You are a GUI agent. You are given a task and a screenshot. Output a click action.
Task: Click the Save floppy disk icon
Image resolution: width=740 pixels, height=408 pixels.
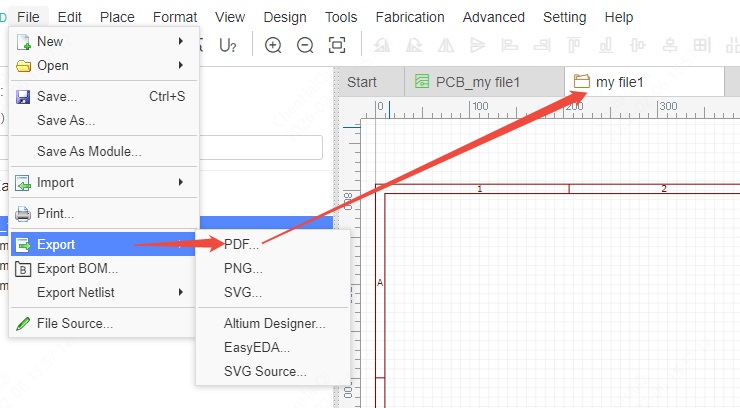[23, 97]
